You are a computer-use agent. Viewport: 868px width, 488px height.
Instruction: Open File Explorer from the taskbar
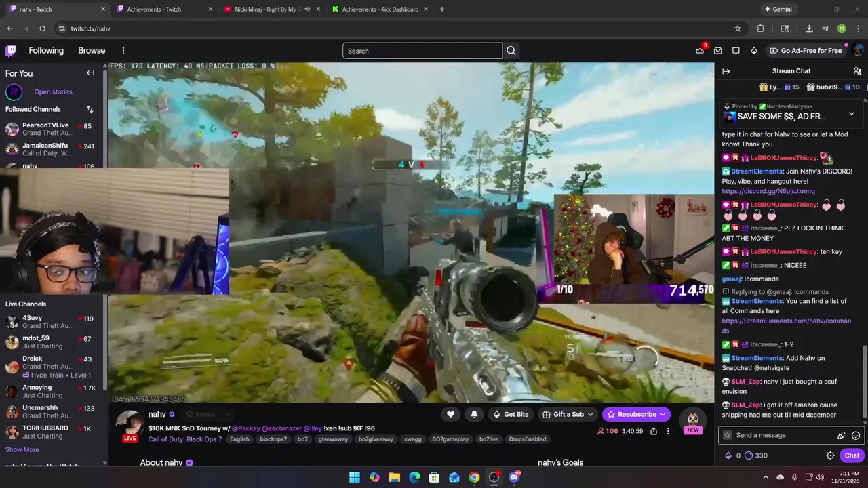tap(394, 477)
